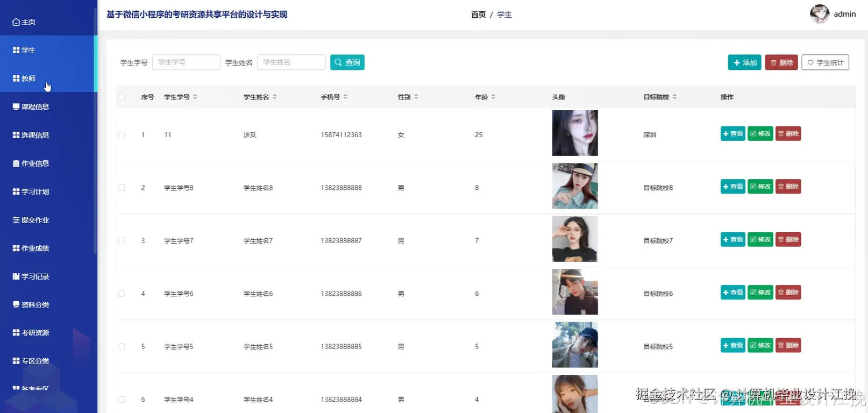Open the 主页 home sidebar item
The image size is (868, 413).
tap(48, 22)
